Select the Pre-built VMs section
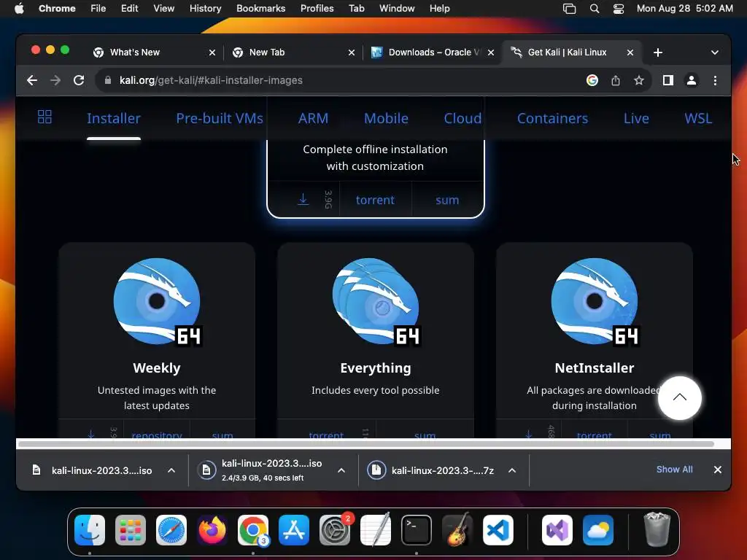This screenshot has height=560, width=747. (x=219, y=118)
